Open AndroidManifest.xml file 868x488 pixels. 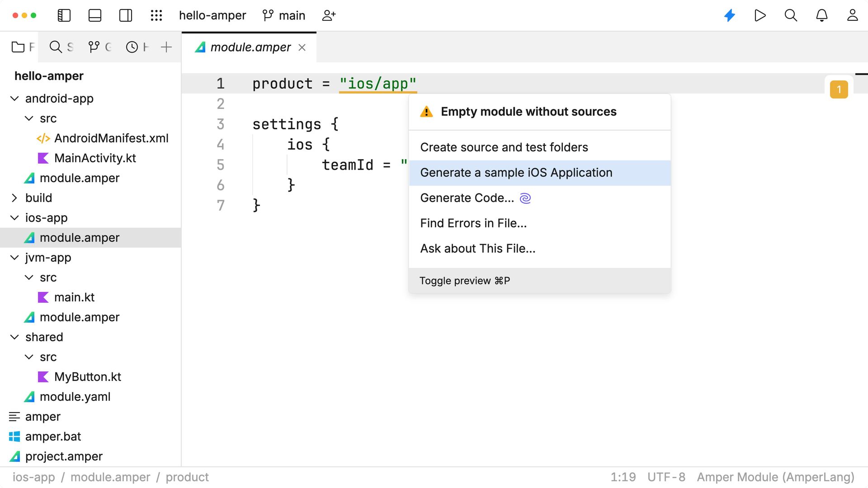(111, 138)
